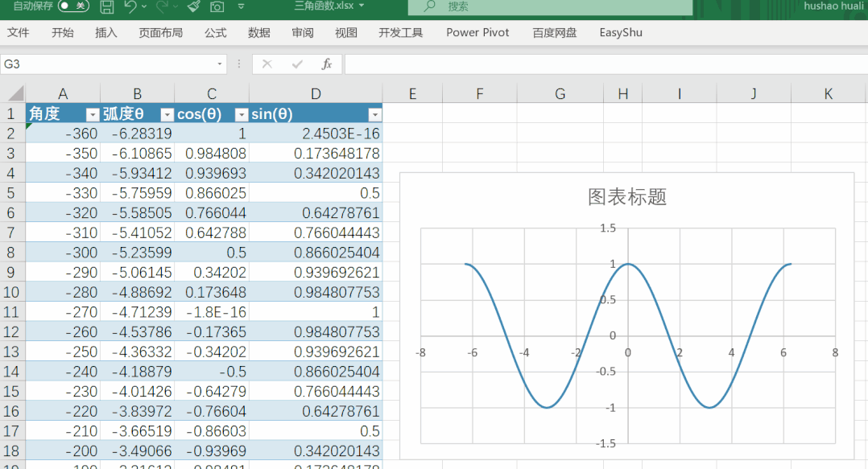This screenshot has height=469, width=868.
Task: Open the 文件 menu tab
Action: 19,33
